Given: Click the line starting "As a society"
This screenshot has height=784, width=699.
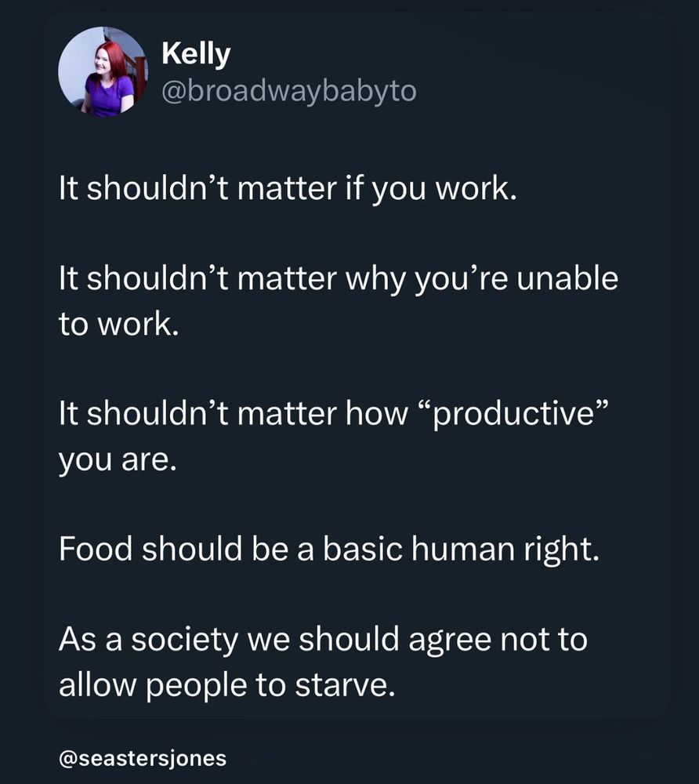Looking at the screenshot, I should [324, 640].
